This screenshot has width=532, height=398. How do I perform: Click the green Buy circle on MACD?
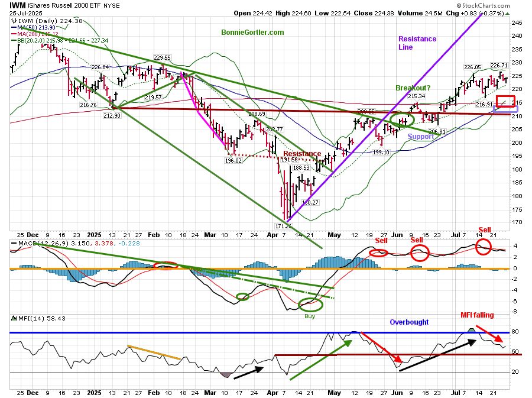(x=311, y=305)
